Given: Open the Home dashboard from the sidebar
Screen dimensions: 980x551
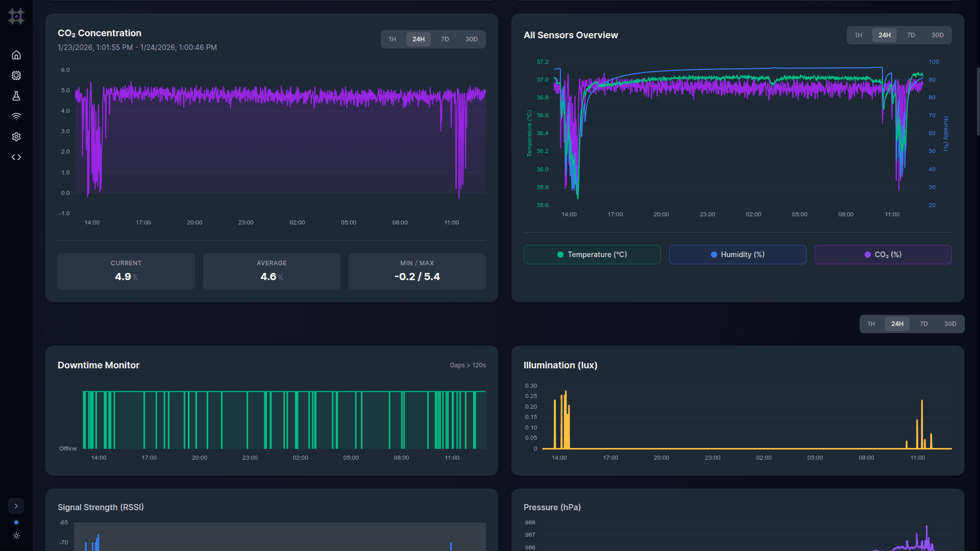Looking at the screenshot, I should 16,55.
